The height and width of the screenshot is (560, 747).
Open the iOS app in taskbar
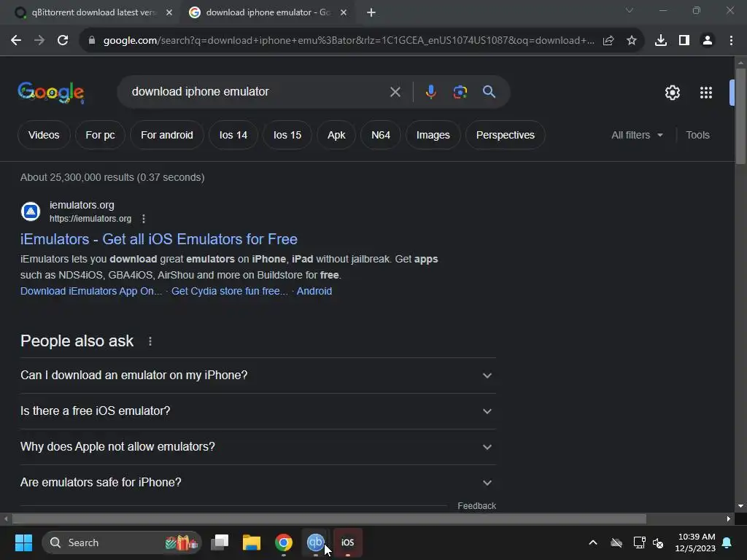pos(348,542)
